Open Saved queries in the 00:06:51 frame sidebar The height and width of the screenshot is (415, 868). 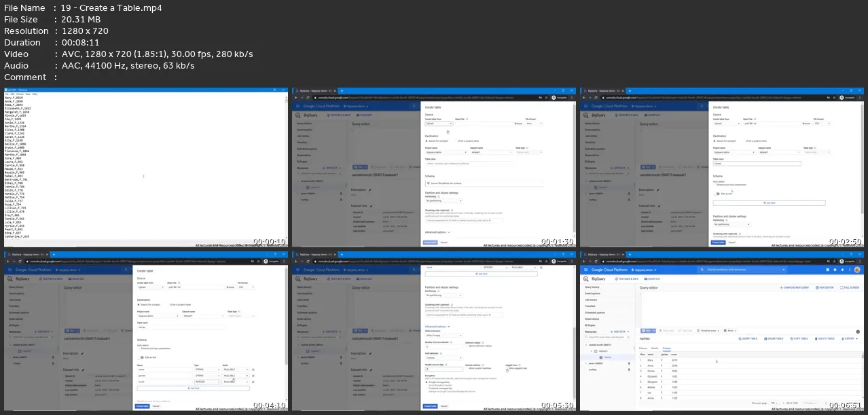[x=594, y=293]
